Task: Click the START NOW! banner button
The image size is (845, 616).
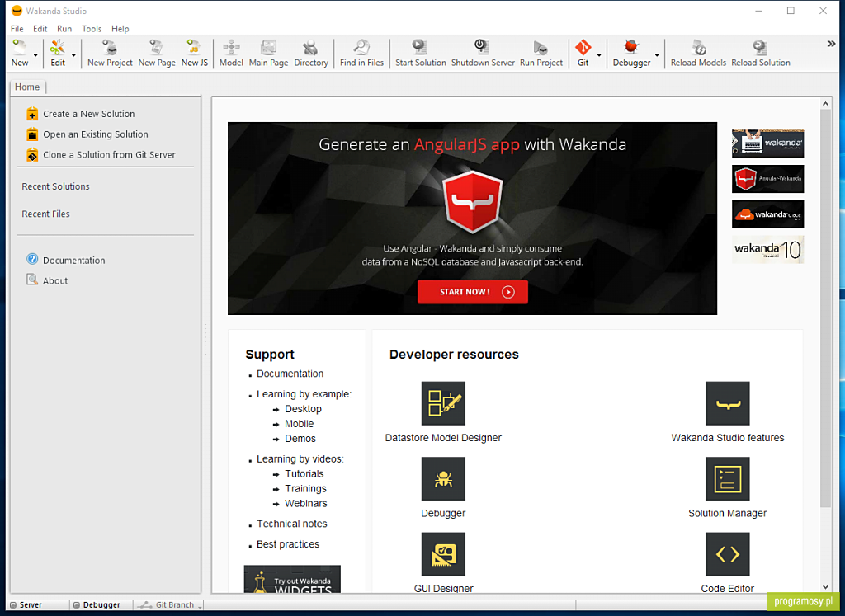Action: pyautogui.click(x=473, y=292)
